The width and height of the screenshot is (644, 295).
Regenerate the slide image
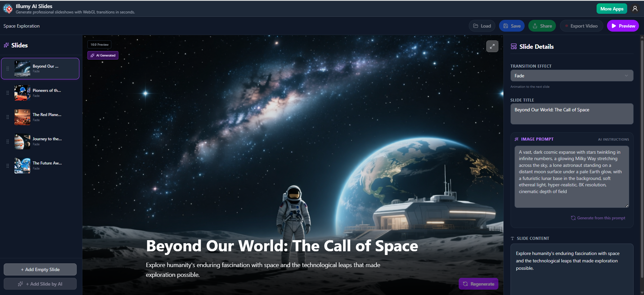(x=478, y=284)
